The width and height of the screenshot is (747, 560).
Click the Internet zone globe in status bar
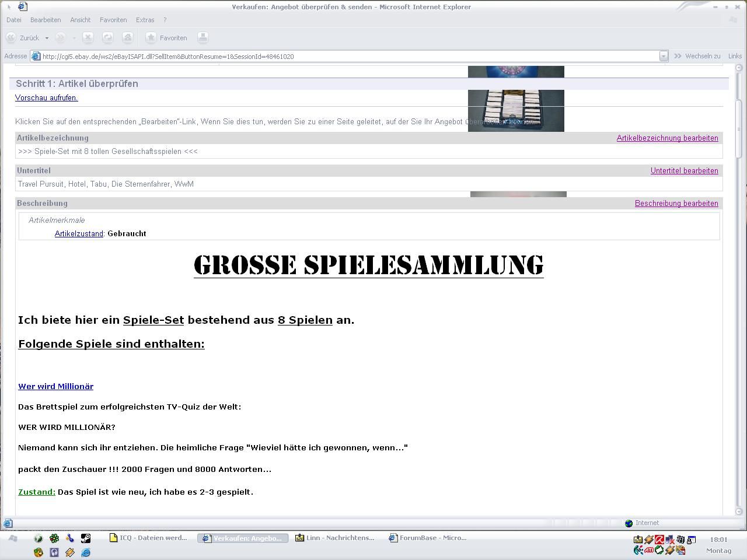[629, 523]
